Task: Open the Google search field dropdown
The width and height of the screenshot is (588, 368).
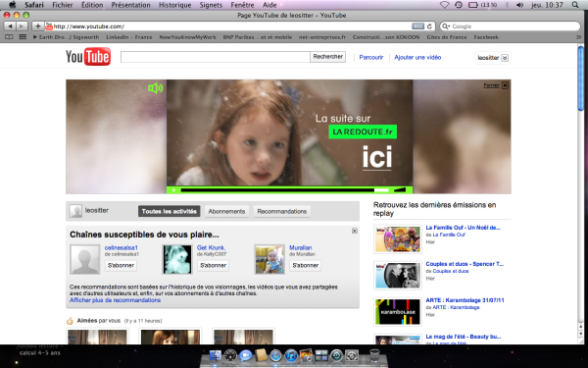Action: pyautogui.click(x=446, y=26)
